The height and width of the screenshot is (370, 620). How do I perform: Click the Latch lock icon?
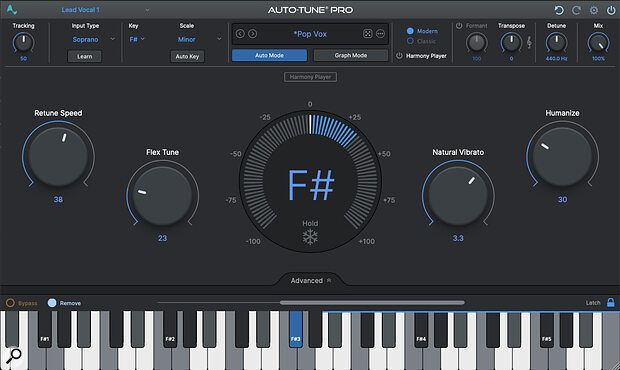click(611, 302)
